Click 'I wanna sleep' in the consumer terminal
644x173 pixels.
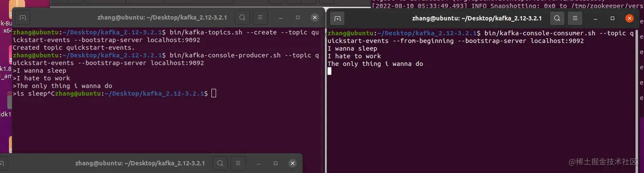coord(352,49)
